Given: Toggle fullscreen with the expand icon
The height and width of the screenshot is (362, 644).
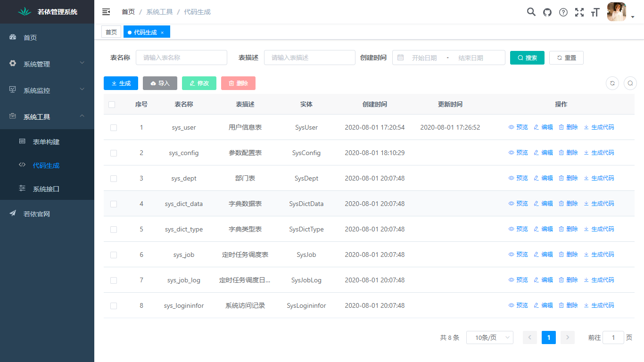Looking at the screenshot, I should (579, 12).
